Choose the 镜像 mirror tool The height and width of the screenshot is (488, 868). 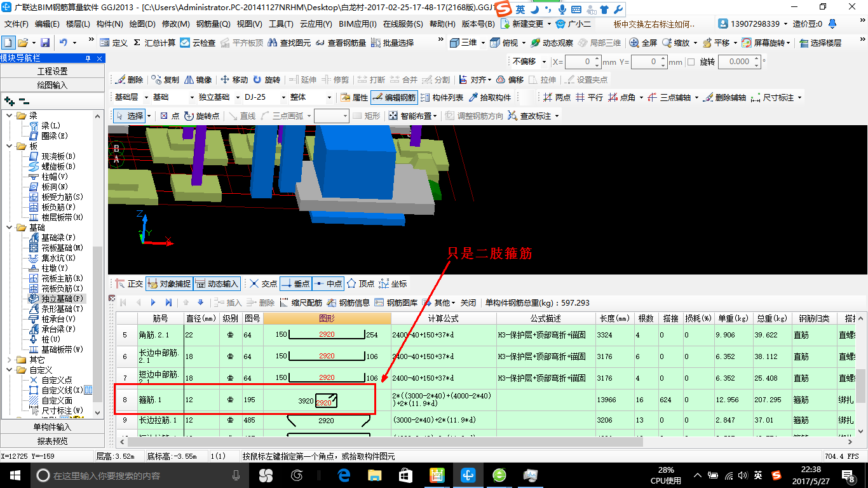(198, 79)
